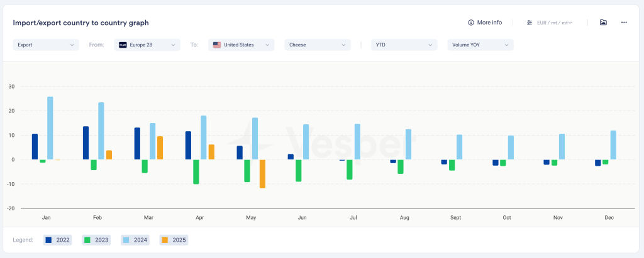Toggle the 2023 legend series
Viewport: 644px width, 258px height.
[96, 240]
